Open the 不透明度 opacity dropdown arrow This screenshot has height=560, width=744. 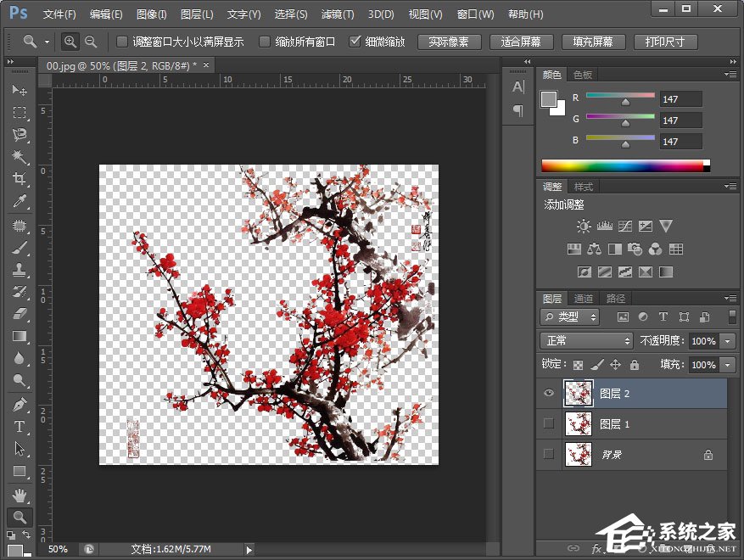728,340
